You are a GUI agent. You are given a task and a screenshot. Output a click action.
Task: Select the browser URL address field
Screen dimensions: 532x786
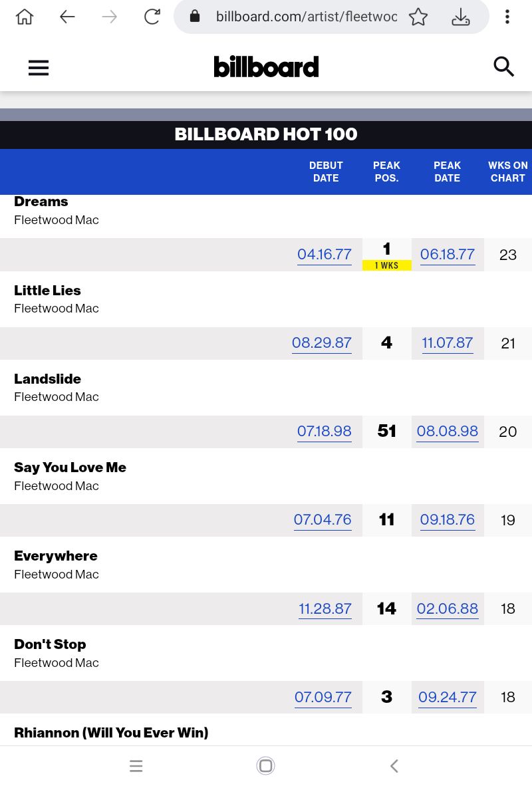click(x=306, y=17)
